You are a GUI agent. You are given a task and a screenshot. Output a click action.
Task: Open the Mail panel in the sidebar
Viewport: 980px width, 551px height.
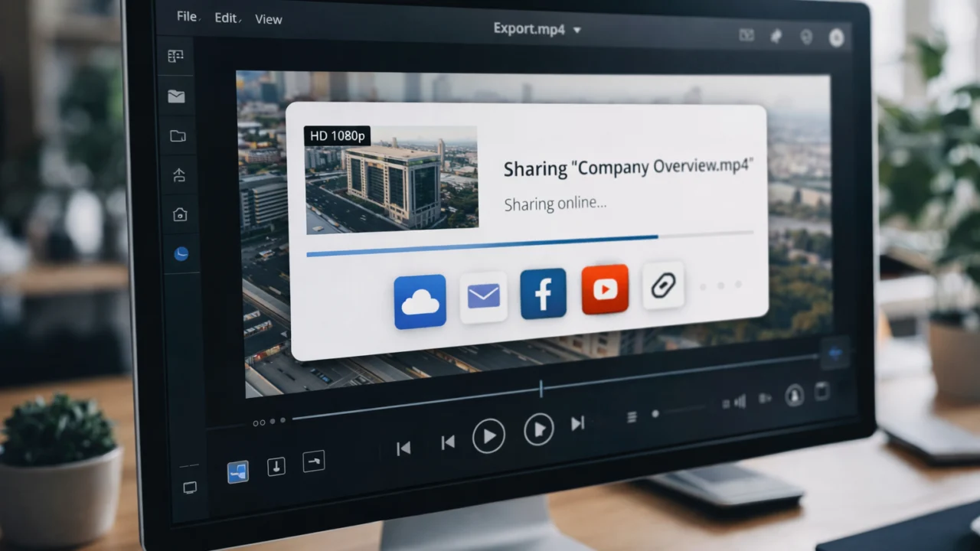(176, 96)
